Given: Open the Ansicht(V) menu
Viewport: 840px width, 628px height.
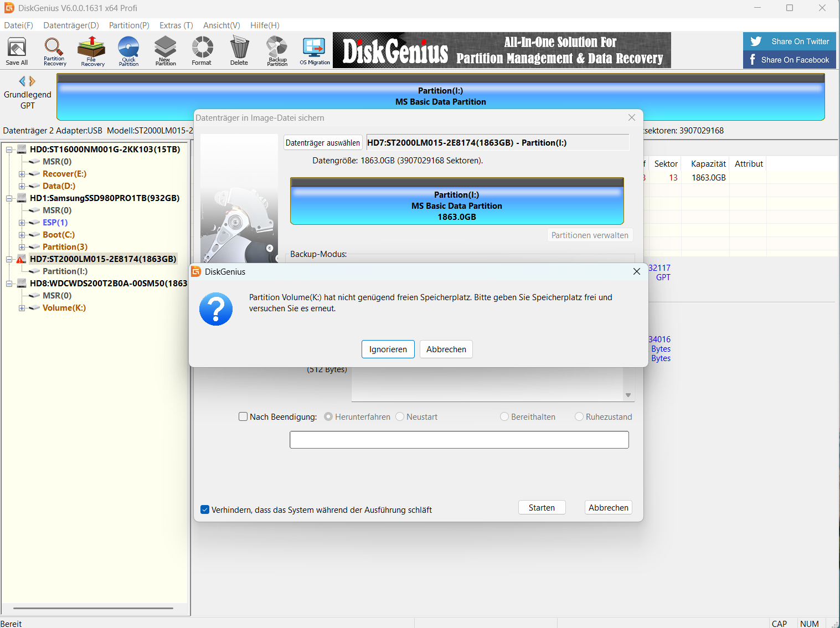Looking at the screenshot, I should [x=221, y=25].
